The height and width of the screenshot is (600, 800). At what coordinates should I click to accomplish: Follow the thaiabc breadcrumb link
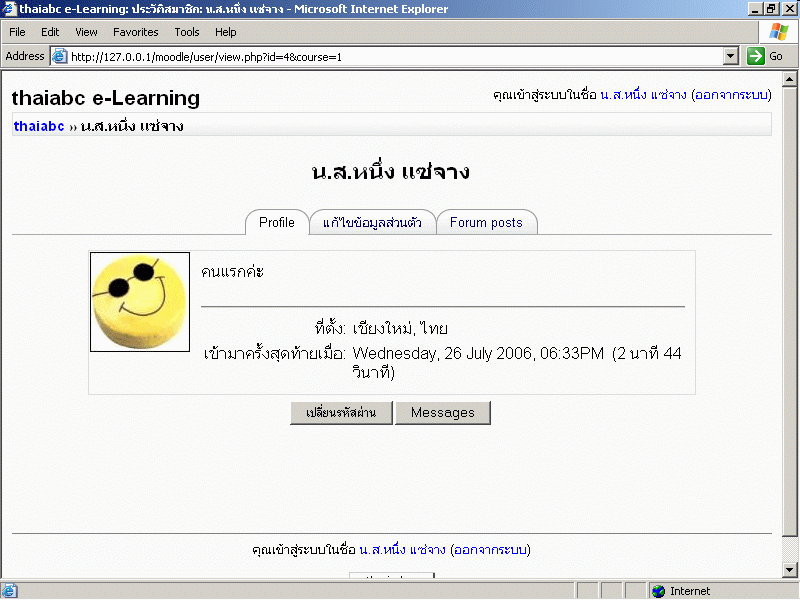(x=39, y=126)
